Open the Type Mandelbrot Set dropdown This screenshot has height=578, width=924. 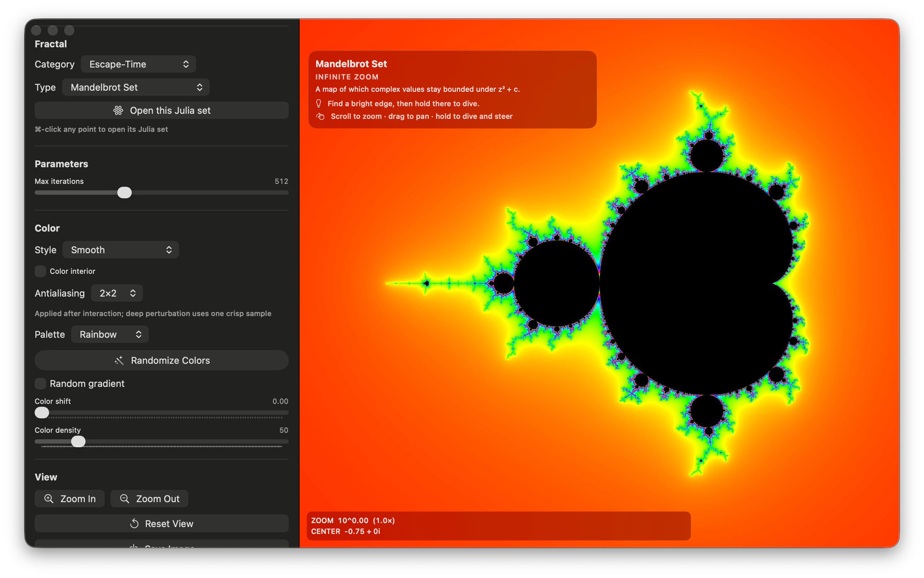point(136,87)
